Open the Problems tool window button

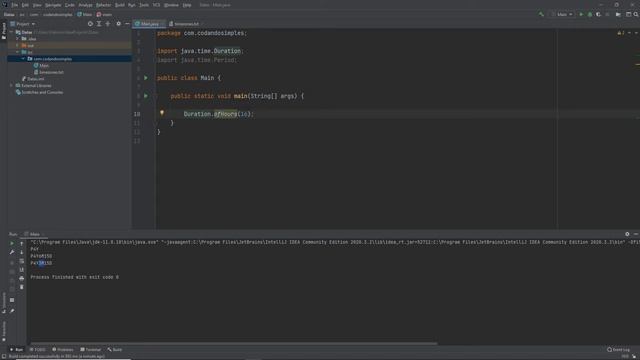pos(62,349)
